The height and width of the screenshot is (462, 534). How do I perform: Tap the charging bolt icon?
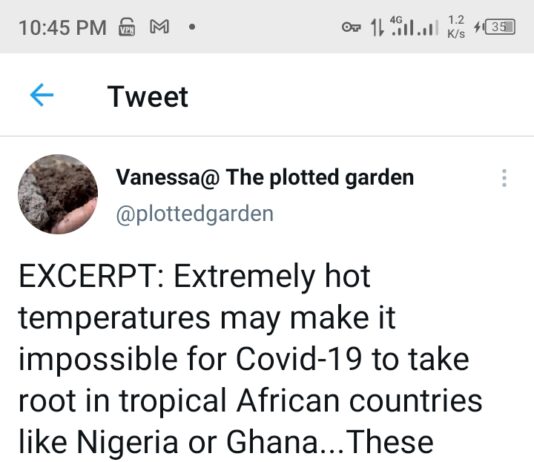(x=477, y=26)
